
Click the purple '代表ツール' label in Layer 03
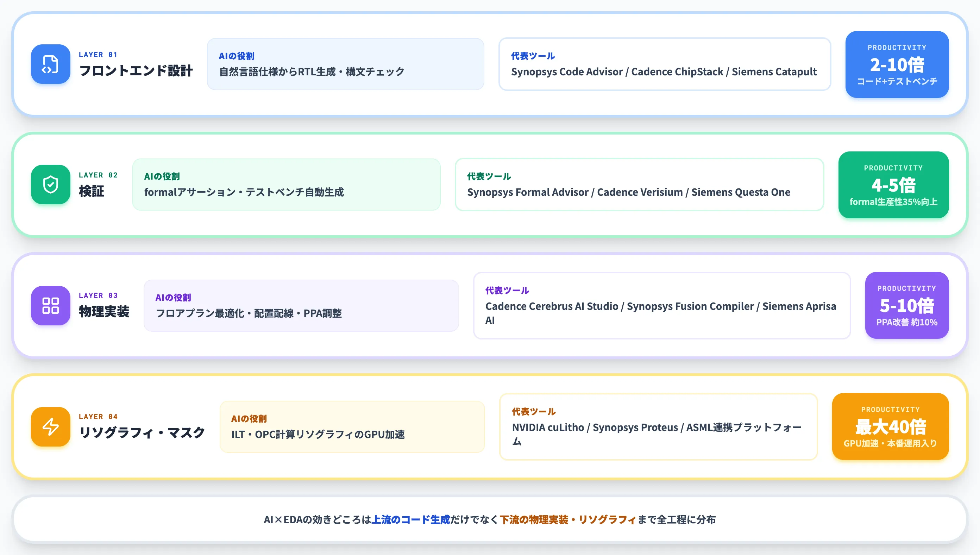[x=507, y=291]
